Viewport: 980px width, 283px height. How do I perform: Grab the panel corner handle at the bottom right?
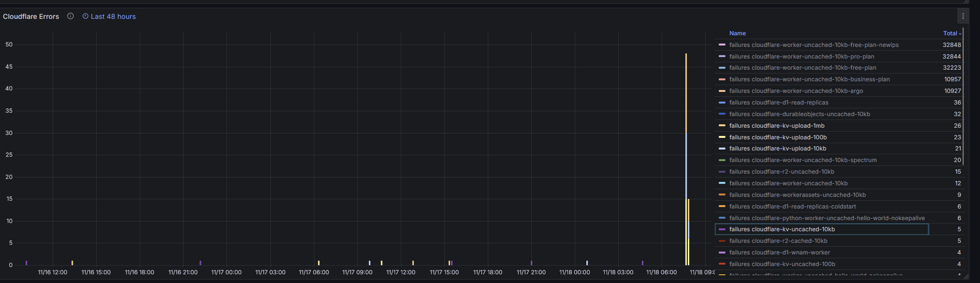click(x=966, y=277)
